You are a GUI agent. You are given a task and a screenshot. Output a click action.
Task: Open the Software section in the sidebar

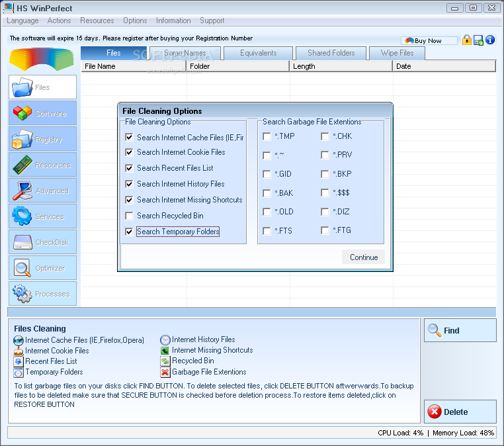pyautogui.click(x=42, y=113)
